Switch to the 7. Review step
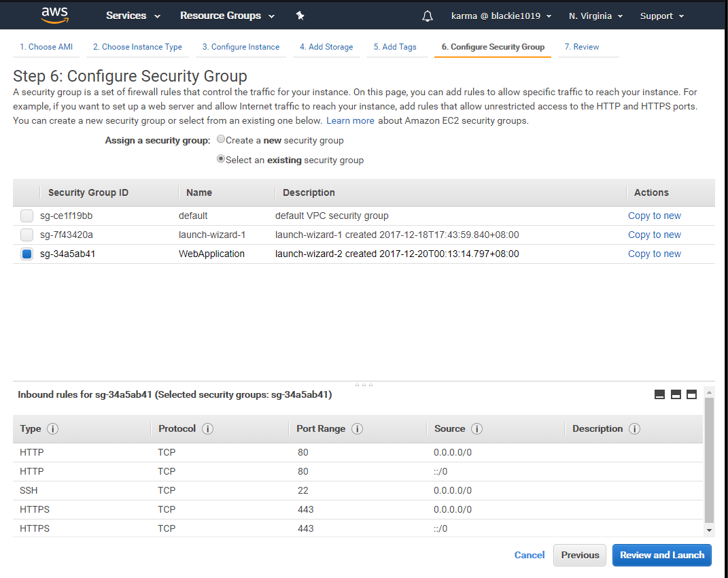 pyautogui.click(x=581, y=47)
